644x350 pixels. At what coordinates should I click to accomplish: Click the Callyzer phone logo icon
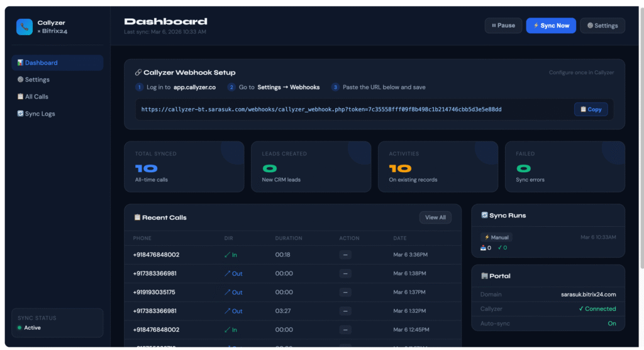25,27
